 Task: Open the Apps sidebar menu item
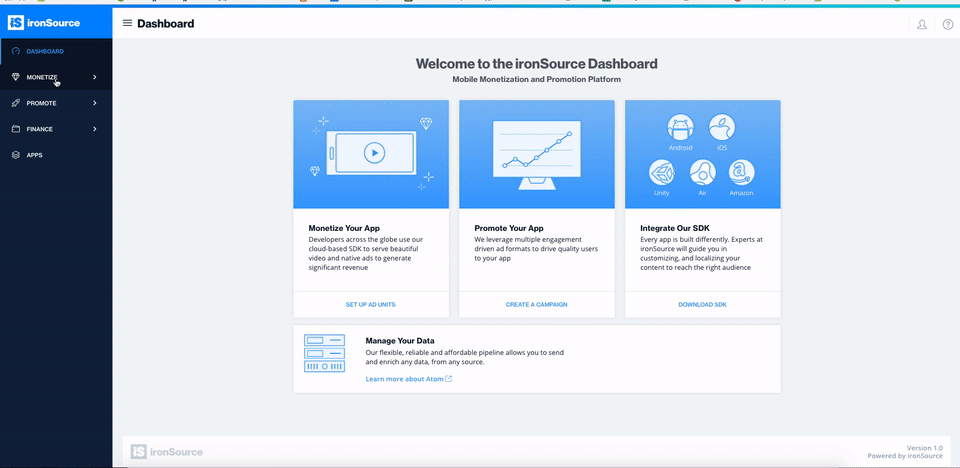pyautogui.click(x=56, y=155)
